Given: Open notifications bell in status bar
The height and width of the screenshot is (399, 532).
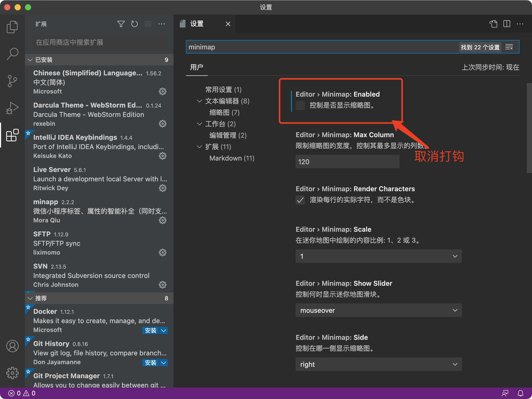Looking at the screenshot, I should click(x=521, y=393).
